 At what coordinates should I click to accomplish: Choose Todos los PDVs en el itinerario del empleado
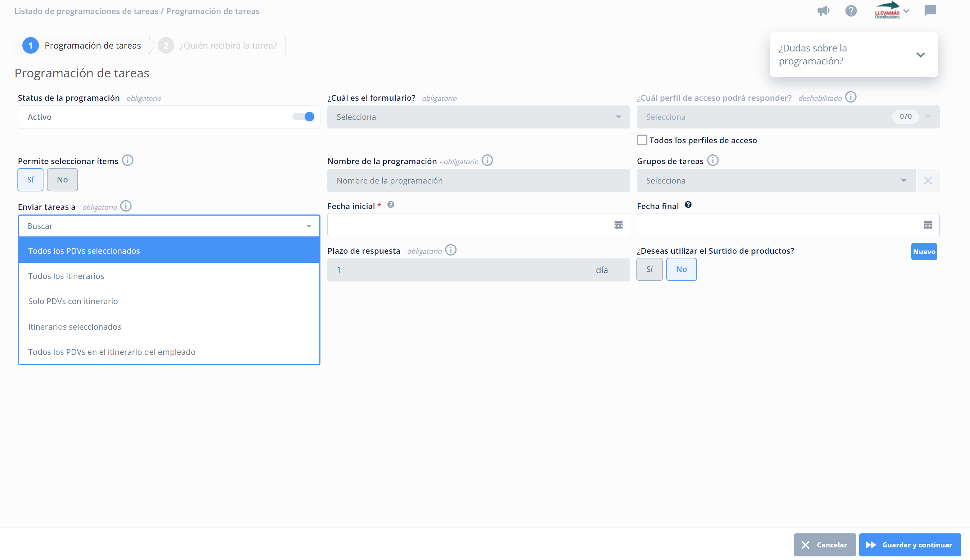169,352
